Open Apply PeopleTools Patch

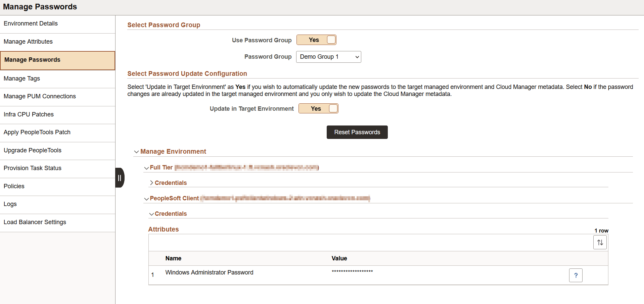[x=37, y=132]
